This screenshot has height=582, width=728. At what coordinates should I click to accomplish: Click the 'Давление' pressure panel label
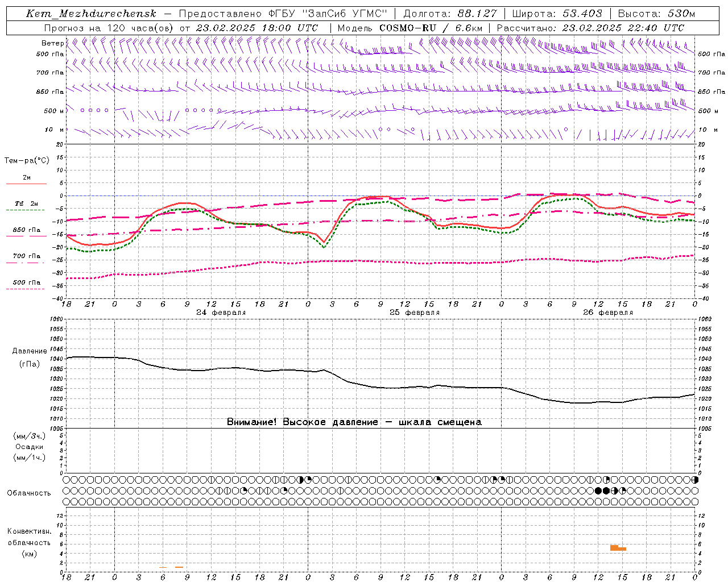30,351
